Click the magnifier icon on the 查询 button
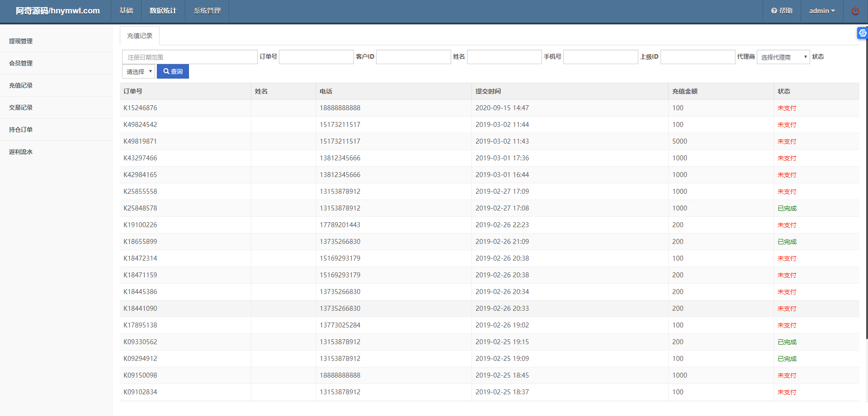868x416 pixels. 166,71
